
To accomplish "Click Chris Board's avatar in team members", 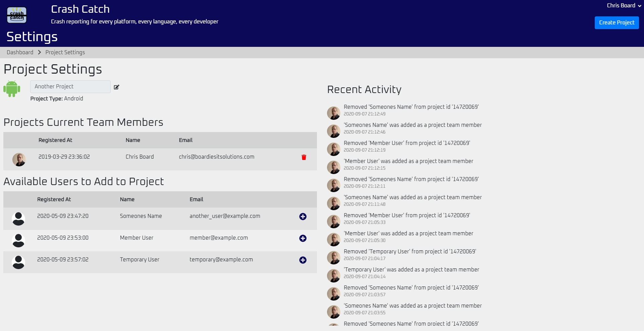I will tap(19, 160).
